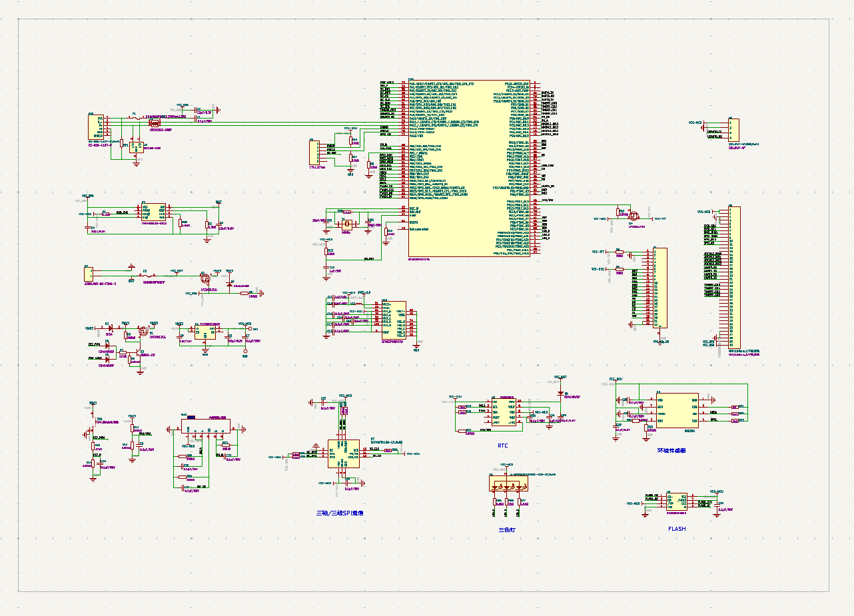Select the 三色灯 text label
854x616 pixels.
click(508, 530)
